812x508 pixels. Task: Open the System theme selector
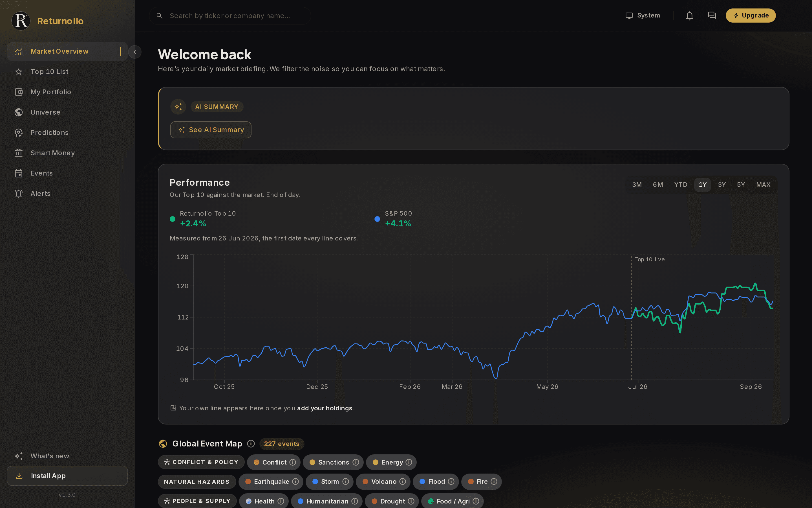[x=643, y=16]
